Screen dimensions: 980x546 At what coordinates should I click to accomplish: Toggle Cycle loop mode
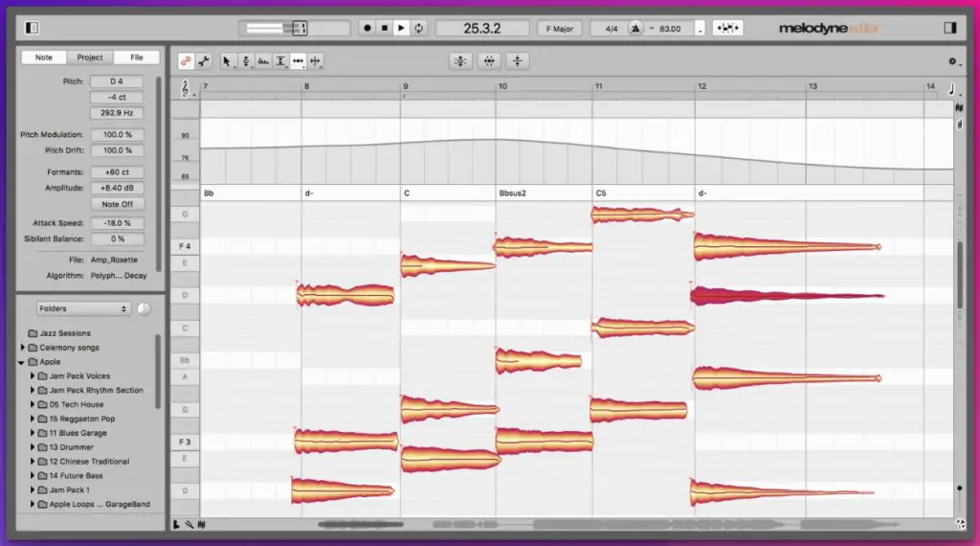(x=419, y=28)
